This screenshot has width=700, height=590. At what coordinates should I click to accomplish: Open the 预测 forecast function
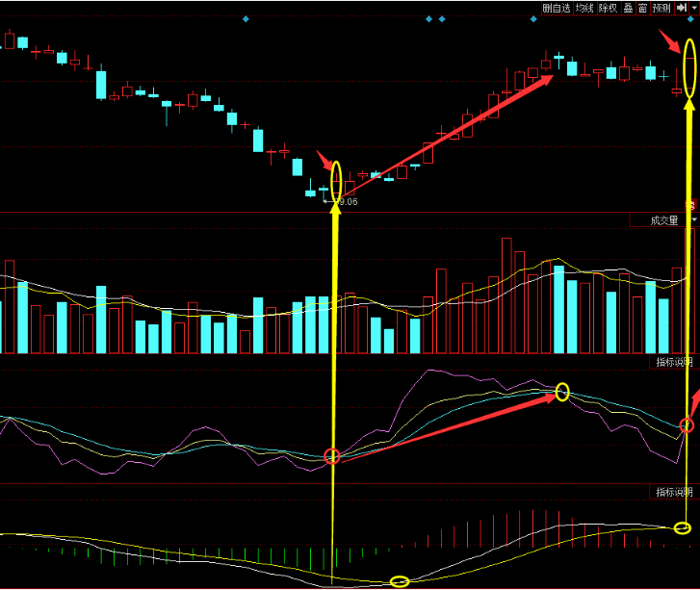(x=661, y=8)
